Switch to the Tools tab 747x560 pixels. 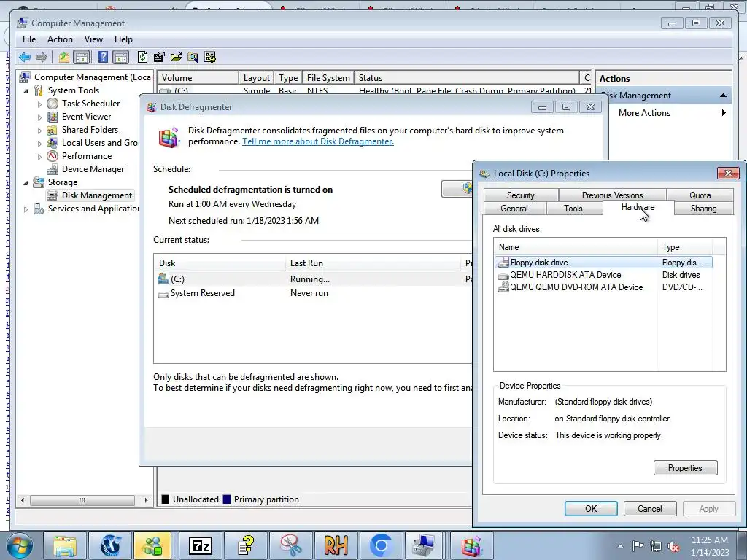coord(573,209)
